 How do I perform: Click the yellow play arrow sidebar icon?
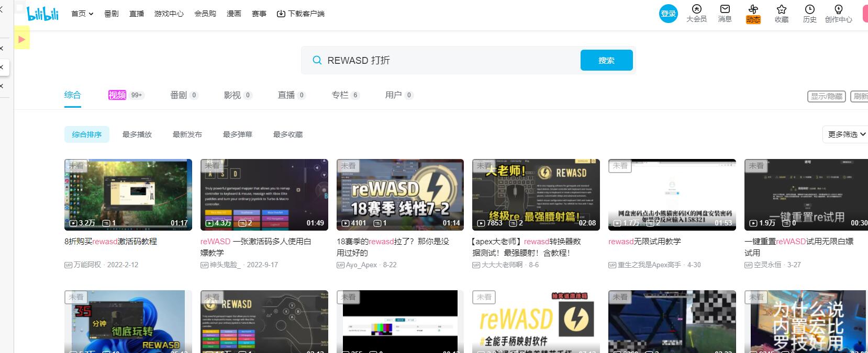click(22, 39)
